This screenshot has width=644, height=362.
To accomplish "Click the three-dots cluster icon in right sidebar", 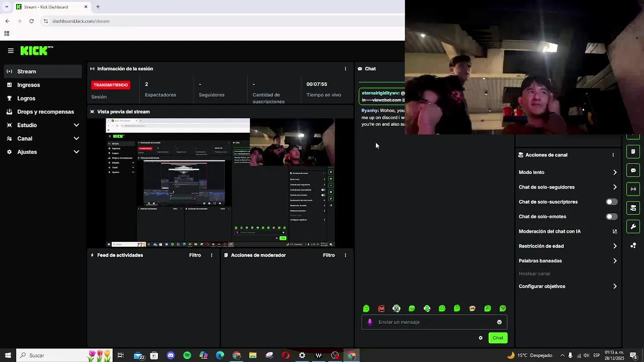I will [633, 245].
